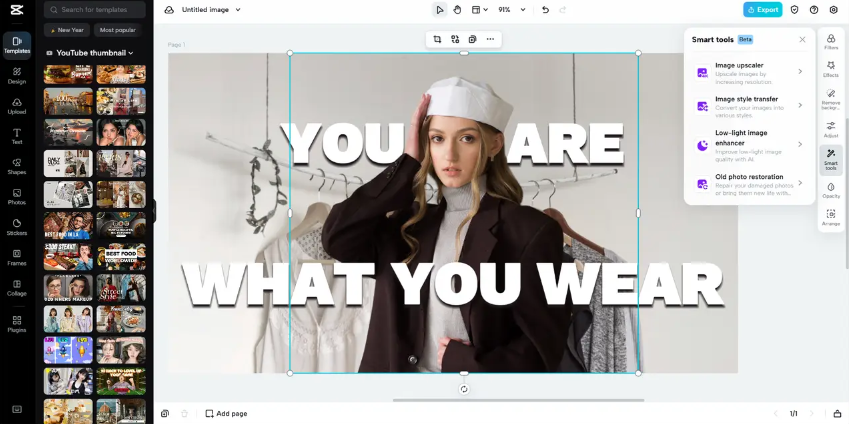Click the keyboard shortcuts icon at sidebar bottom
Viewport: 849px width, 424px height.
pos(17,409)
